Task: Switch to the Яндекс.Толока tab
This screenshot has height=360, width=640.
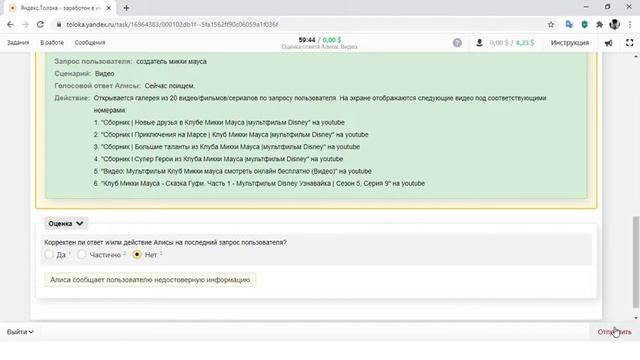Action: click(x=60, y=8)
